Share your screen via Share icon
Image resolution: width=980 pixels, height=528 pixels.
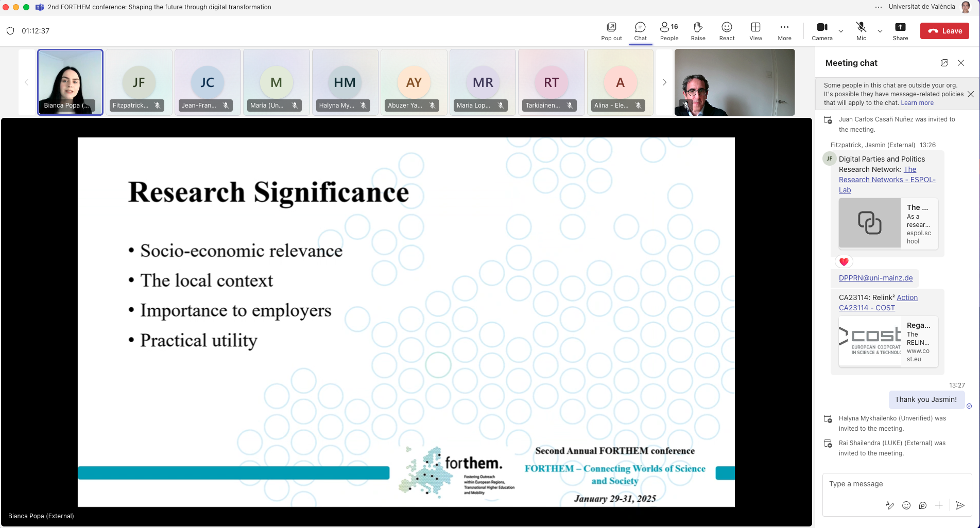click(900, 31)
